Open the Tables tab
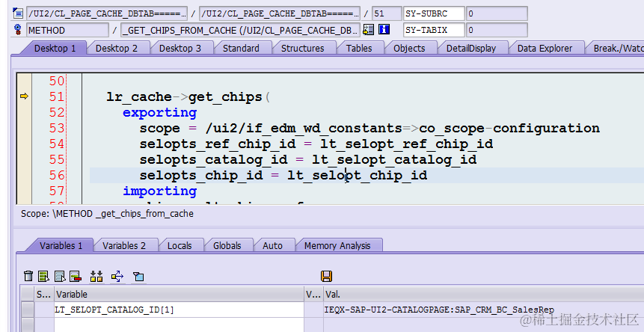 tap(359, 48)
